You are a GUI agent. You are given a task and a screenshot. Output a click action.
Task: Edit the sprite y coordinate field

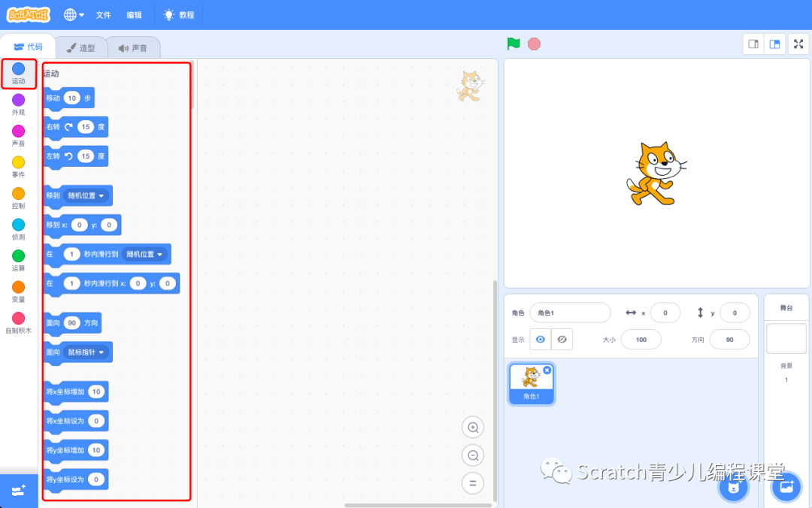(x=735, y=313)
